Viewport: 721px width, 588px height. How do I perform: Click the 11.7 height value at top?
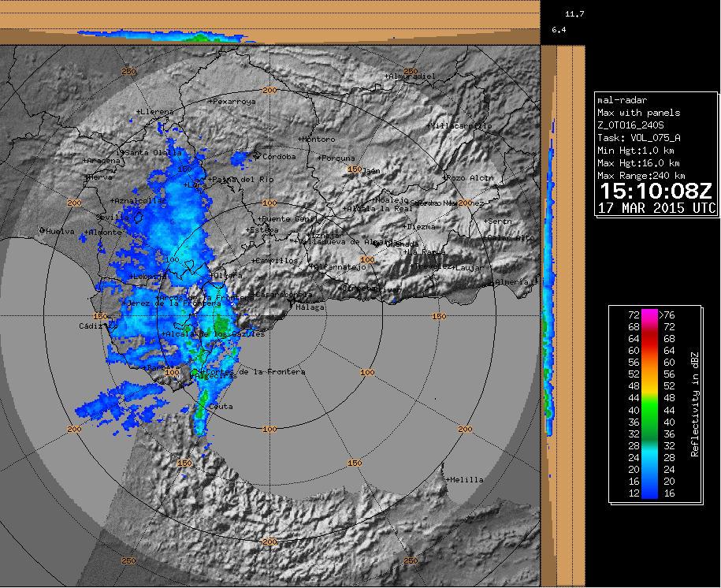click(x=574, y=14)
